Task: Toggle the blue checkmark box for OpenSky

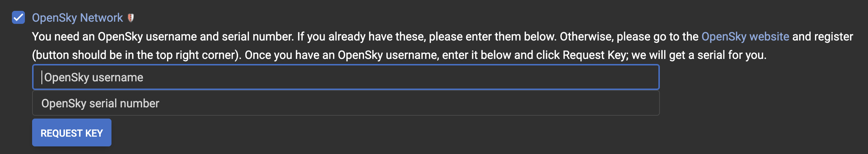Action: coord(18,17)
